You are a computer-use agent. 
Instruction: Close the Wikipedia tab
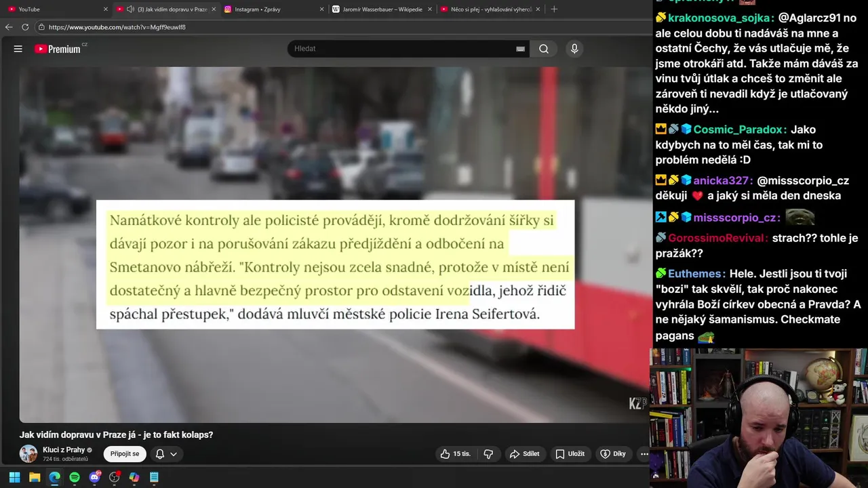click(429, 9)
